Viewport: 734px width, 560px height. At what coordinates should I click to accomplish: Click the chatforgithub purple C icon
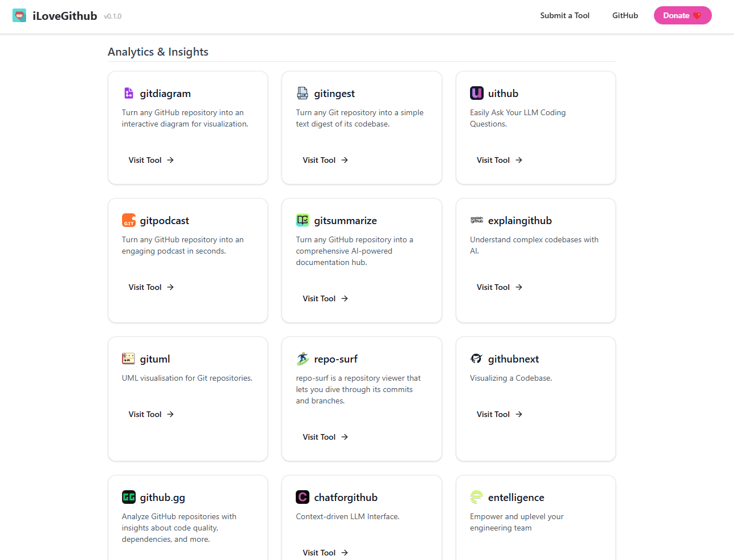point(303,496)
